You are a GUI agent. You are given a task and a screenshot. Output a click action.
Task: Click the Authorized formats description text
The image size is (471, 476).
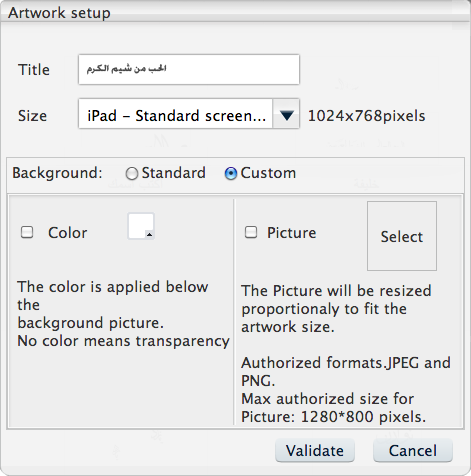pyautogui.click(x=346, y=372)
